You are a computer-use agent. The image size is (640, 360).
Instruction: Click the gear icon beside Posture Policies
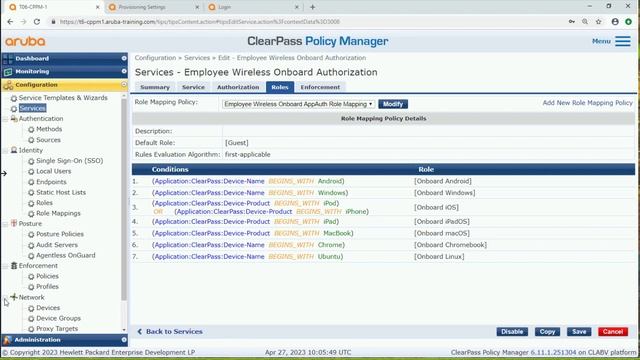(x=31, y=235)
